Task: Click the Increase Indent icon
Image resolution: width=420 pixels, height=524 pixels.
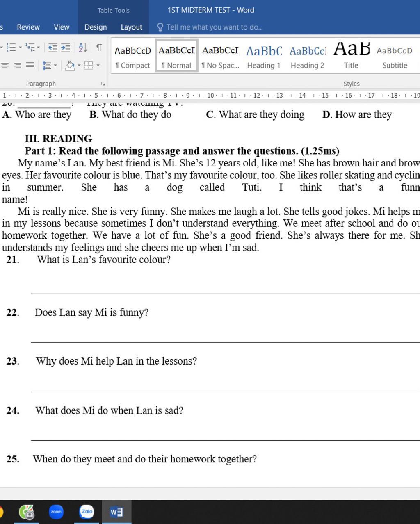Action: pyautogui.click(x=66, y=48)
